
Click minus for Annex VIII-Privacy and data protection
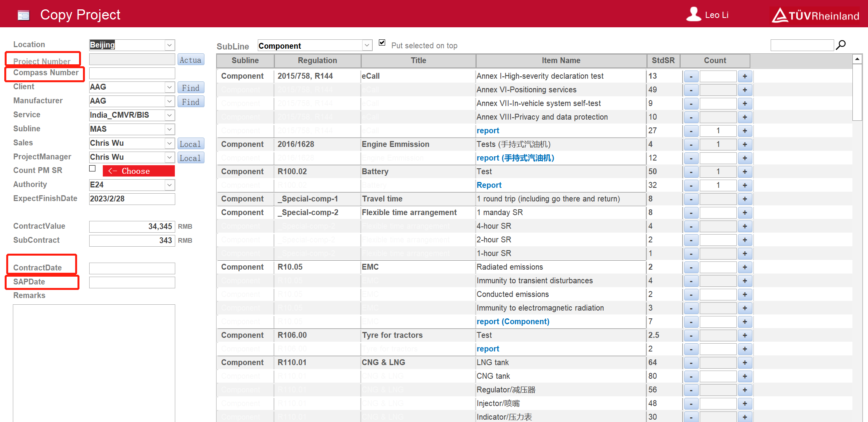tap(691, 117)
